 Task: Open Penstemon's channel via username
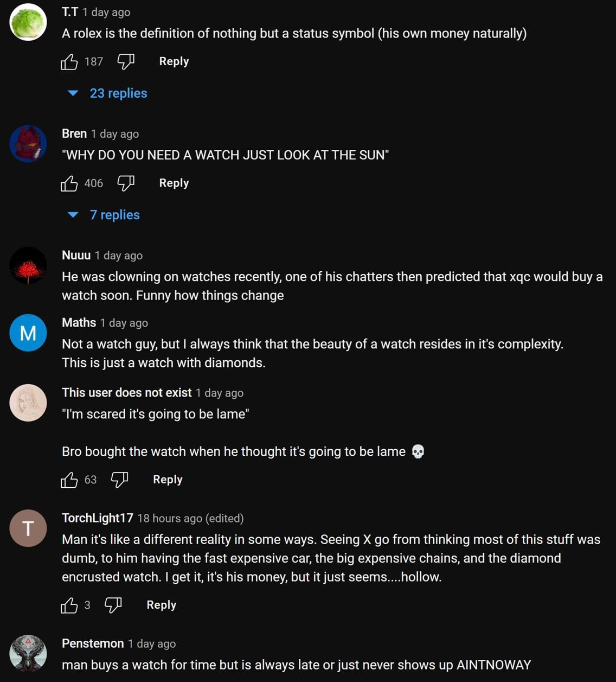tap(93, 643)
